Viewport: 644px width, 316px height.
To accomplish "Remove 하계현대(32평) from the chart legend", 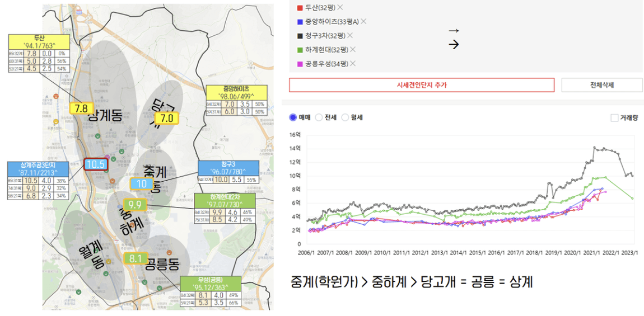I will [x=353, y=49].
